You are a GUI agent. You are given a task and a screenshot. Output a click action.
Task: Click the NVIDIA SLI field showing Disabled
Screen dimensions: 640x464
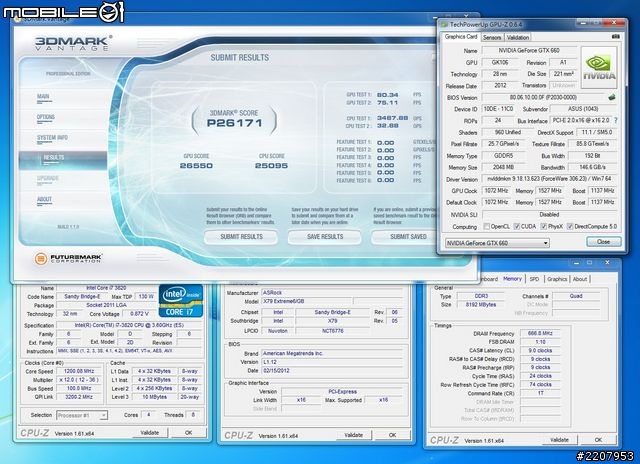(x=549, y=214)
